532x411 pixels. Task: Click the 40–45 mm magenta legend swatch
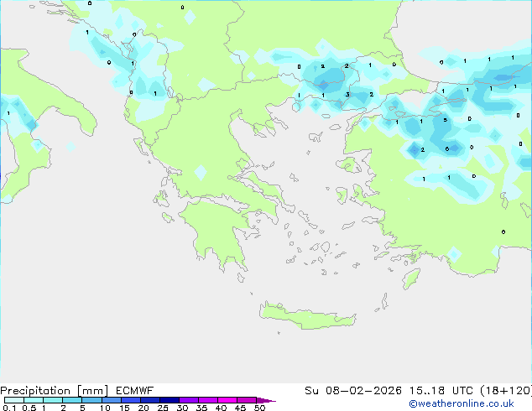227,400
